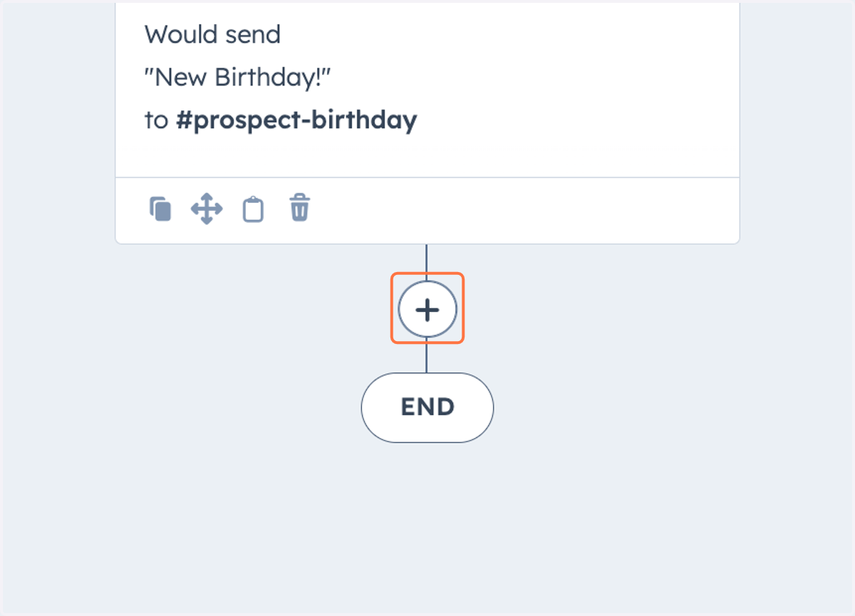Click the blank card area right of "New Birthday!"

[534, 77]
